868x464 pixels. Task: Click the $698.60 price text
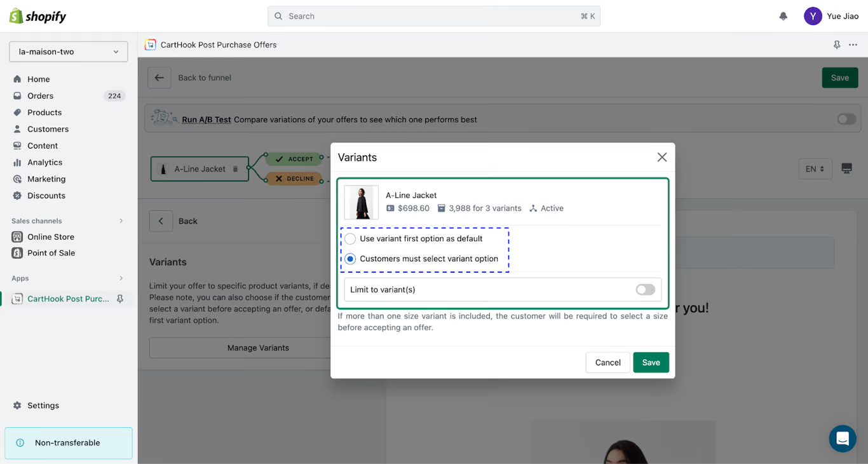pos(414,208)
